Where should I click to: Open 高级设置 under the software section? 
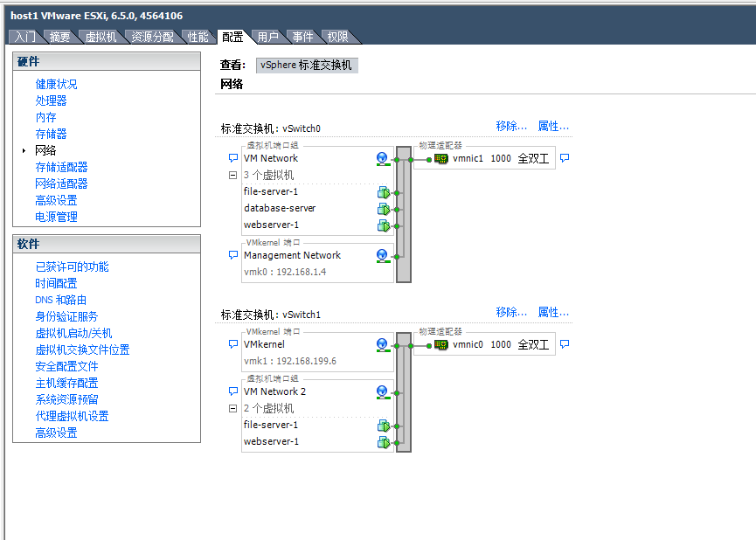56,433
